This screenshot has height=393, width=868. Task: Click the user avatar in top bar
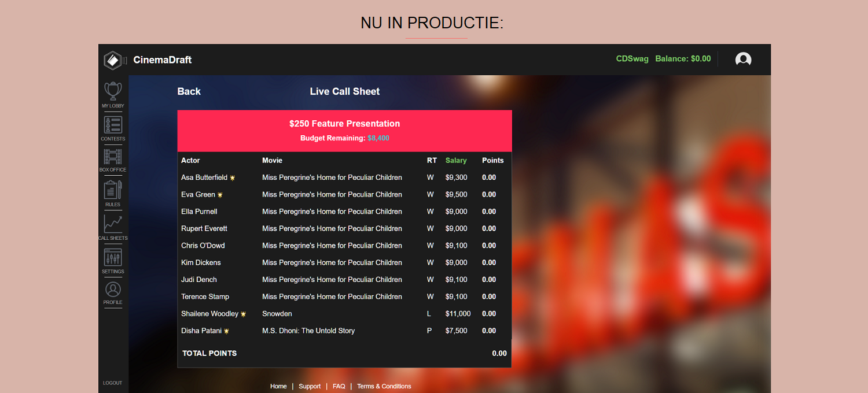(743, 60)
